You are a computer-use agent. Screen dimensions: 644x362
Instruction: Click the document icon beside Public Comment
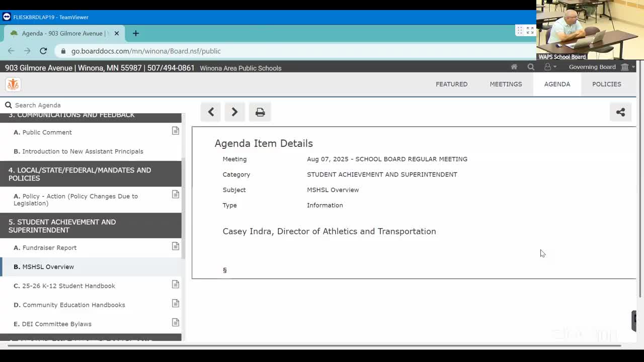(x=176, y=131)
